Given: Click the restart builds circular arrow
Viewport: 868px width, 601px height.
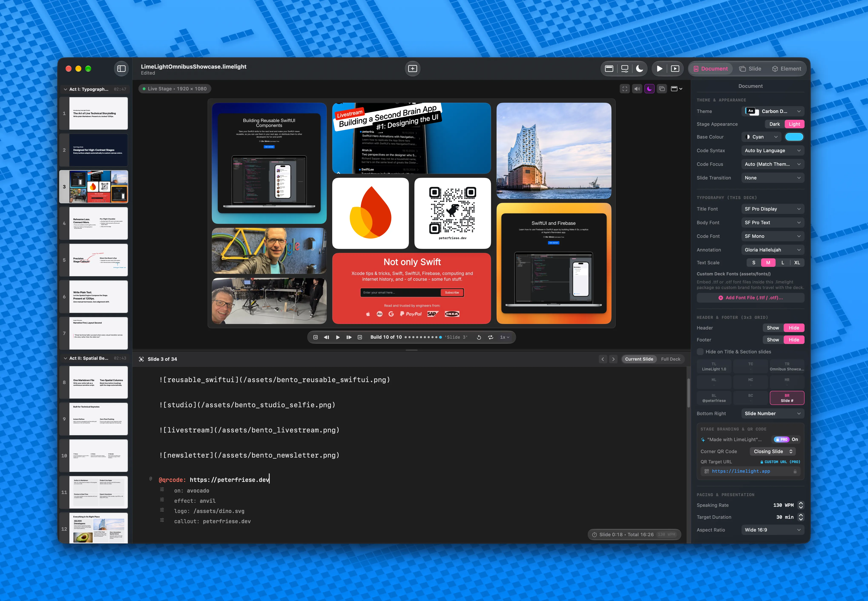Looking at the screenshot, I should click(x=479, y=337).
